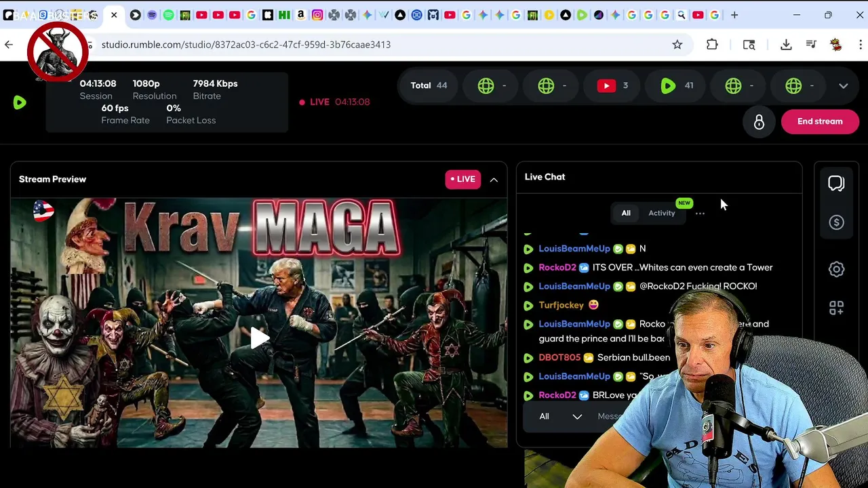Image resolution: width=868 pixels, height=488 pixels.
Task: Switch to the Amazon browser tab
Action: point(300,15)
